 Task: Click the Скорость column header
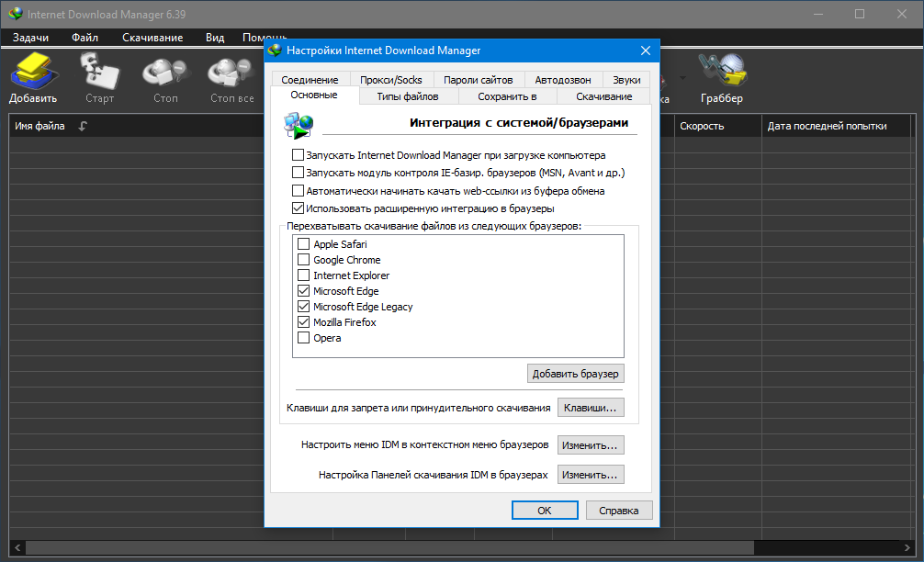click(x=717, y=126)
